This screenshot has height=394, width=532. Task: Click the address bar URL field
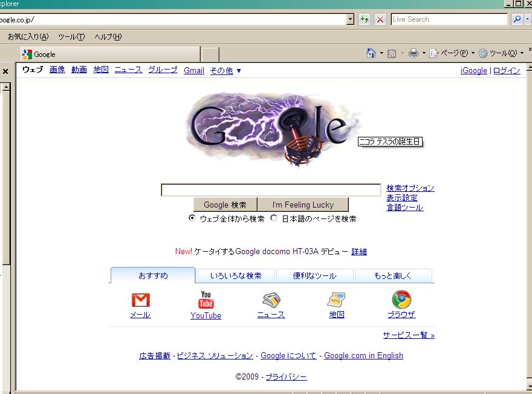pyautogui.click(x=173, y=20)
